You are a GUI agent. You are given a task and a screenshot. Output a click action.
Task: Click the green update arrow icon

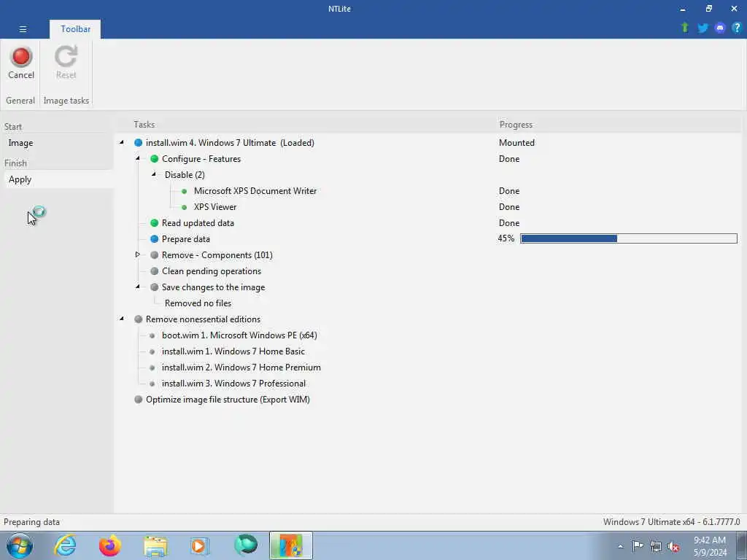[685, 28]
